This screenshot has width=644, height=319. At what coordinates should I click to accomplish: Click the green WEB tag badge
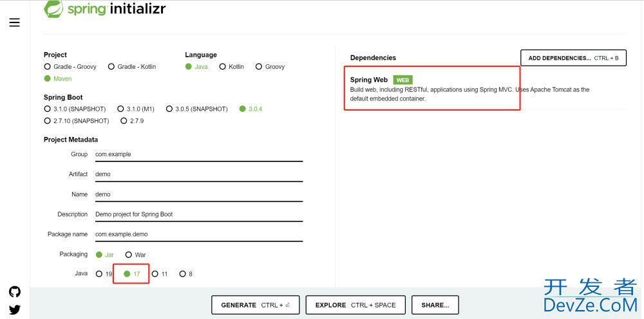point(403,80)
